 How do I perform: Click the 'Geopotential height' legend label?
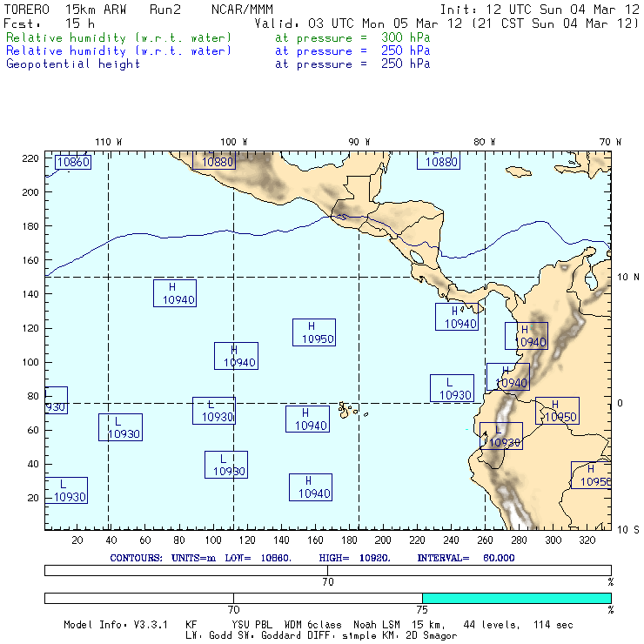tap(73, 64)
